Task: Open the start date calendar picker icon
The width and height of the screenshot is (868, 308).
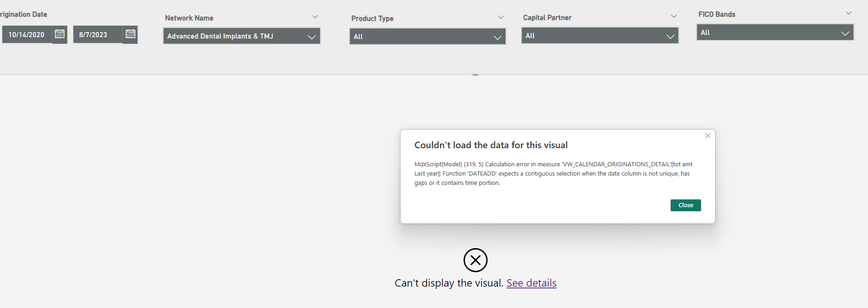Action: (59, 34)
